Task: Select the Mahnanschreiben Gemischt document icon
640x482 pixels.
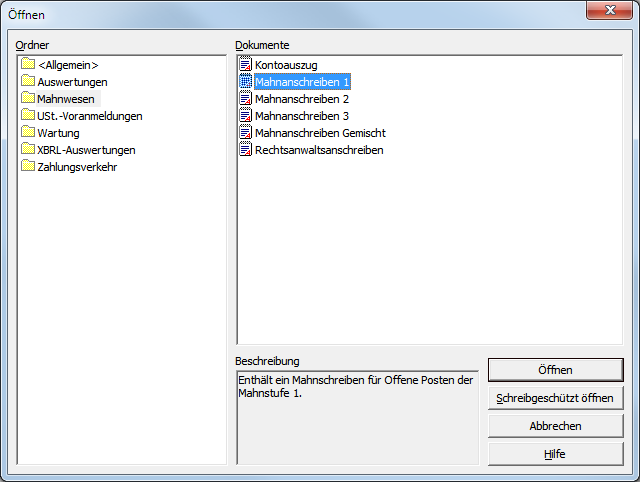Action: click(x=245, y=133)
